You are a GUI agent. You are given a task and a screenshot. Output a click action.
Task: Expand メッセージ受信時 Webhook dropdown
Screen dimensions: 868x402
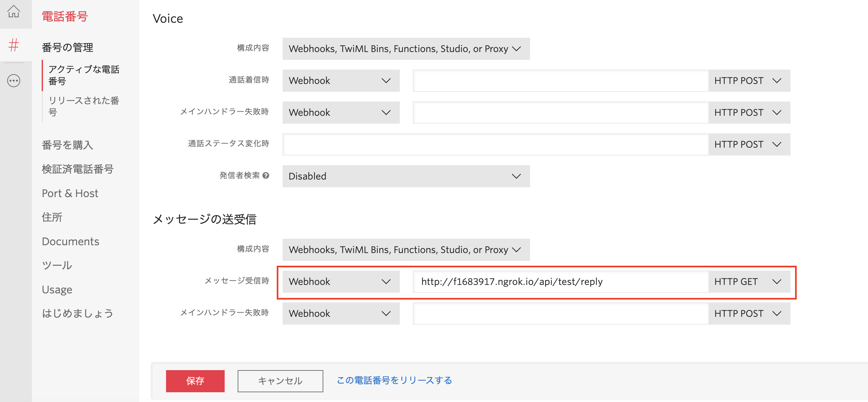(x=341, y=282)
